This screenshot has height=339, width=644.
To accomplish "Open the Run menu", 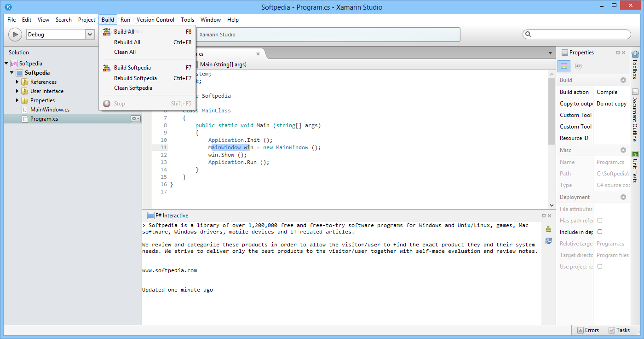I will point(125,20).
